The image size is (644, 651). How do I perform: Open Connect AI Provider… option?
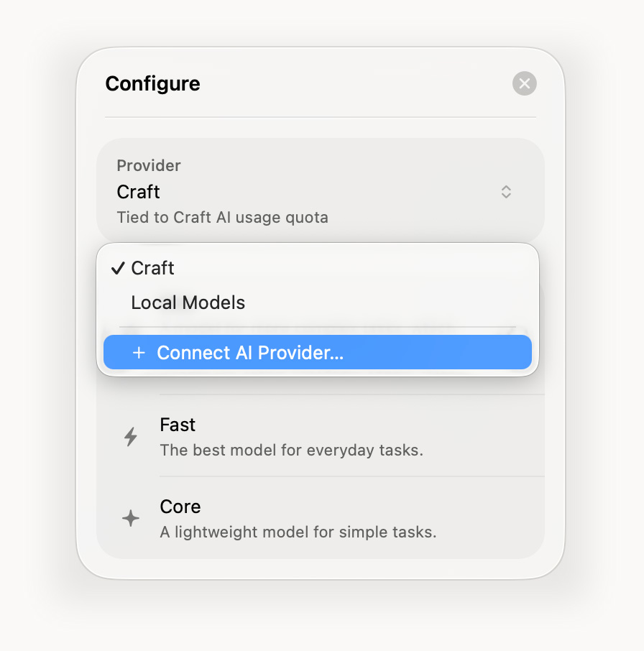click(318, 352)
